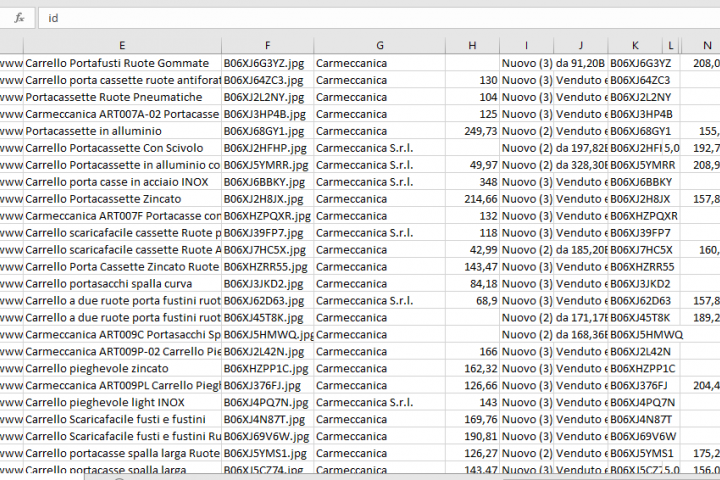
Task: Click cell 'Carrello Portacassette Con Scivolo'
Action: point(122,148)
